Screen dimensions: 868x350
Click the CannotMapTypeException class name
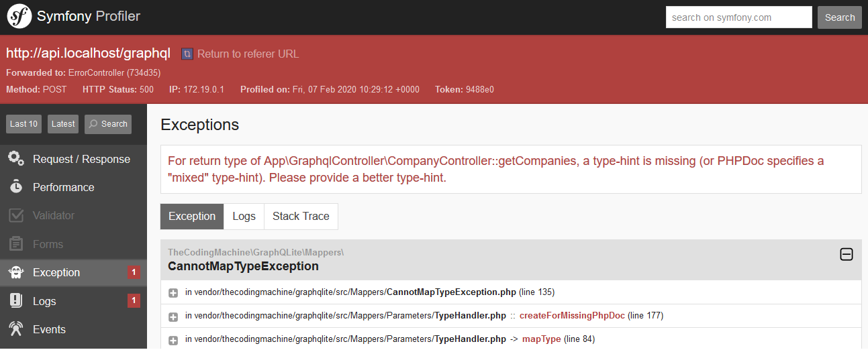tap(243, 266)
